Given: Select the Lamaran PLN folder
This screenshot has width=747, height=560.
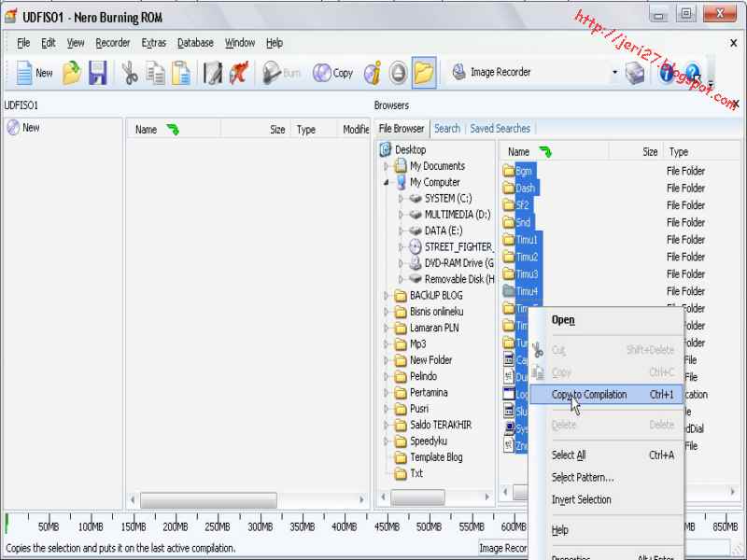Looking at the screenshot, I should [427, 329].
